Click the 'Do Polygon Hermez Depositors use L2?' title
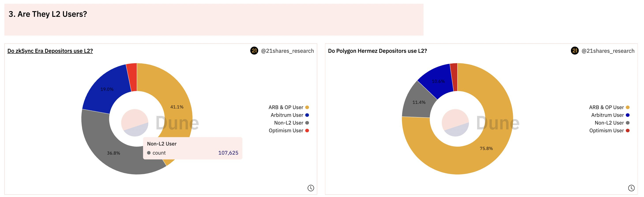 (x=377, y=51)
